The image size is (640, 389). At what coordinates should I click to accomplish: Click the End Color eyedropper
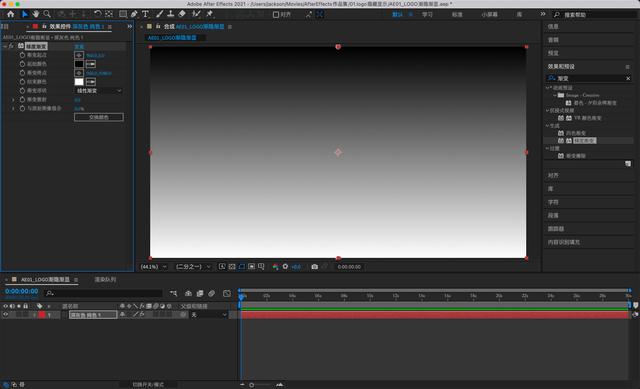91,82
